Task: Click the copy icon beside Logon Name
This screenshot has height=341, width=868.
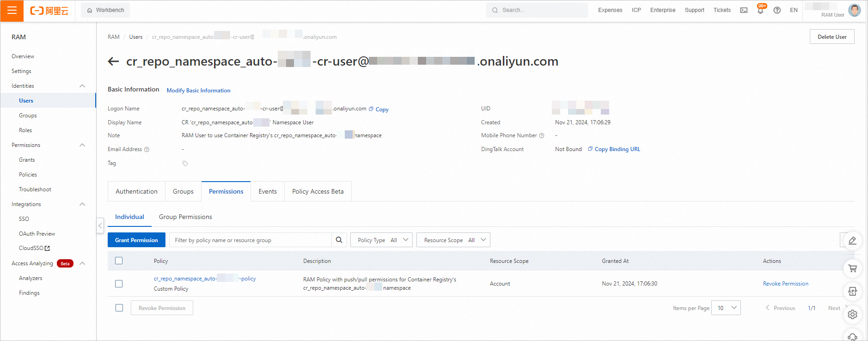Action: [371, 109]
